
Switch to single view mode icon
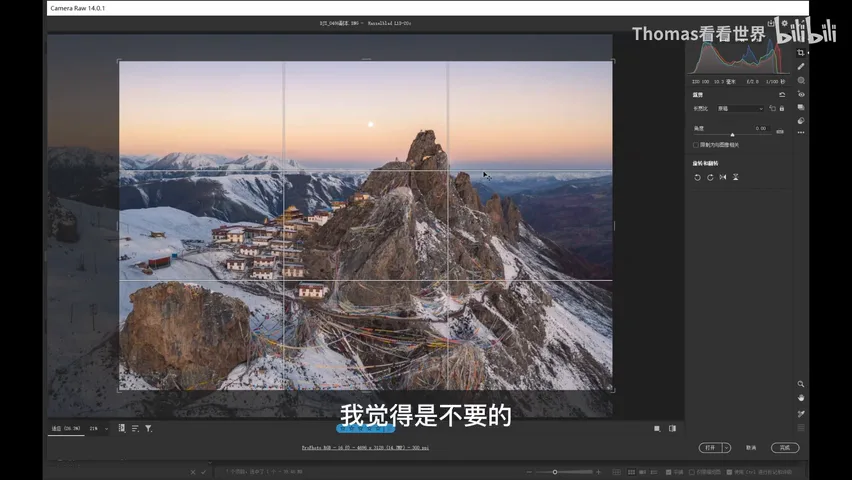pos(657,428)
